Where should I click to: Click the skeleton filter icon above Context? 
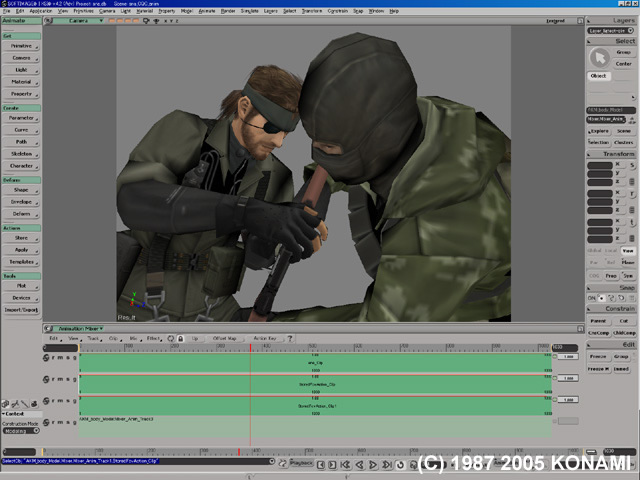(x=15, y=404)
